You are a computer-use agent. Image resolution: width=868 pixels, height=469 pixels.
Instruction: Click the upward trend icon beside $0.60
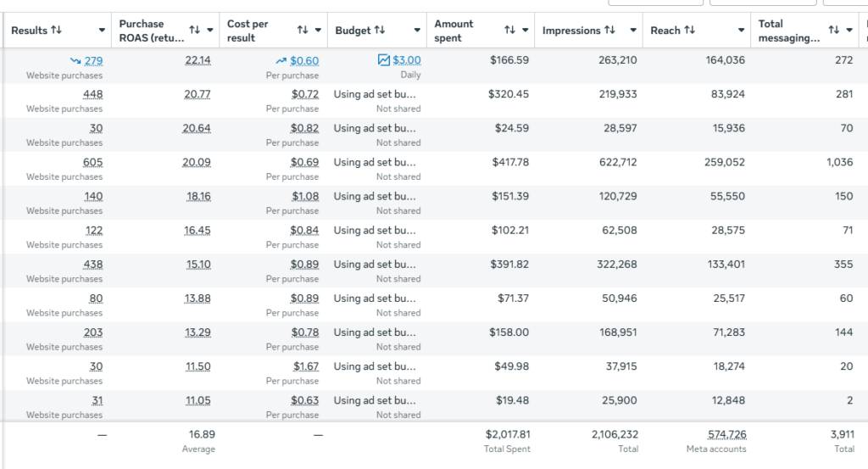(x=281, y=60)
